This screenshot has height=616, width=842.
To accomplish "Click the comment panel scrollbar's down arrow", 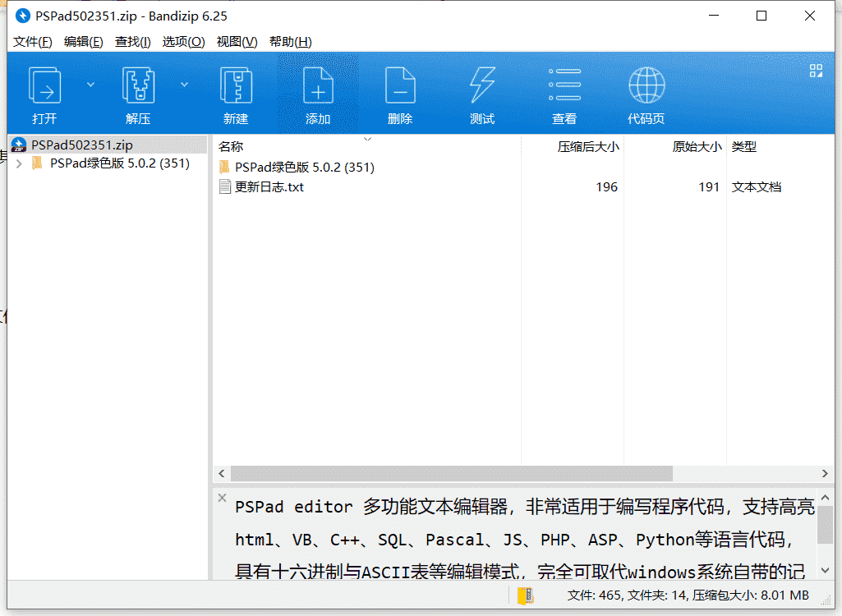I will pyautogui.click(x=826, y=570).
